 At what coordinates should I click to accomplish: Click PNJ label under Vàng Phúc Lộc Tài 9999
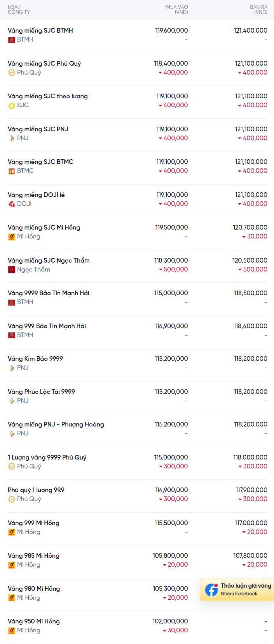23,400
